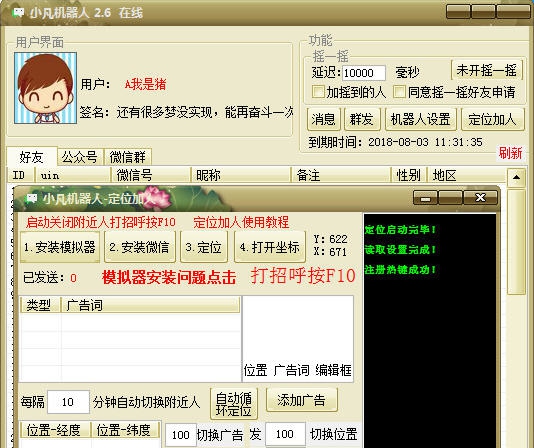Click the friend list scroll-up arrow
Screen dimensions: 534x448
tap(516, 177)
